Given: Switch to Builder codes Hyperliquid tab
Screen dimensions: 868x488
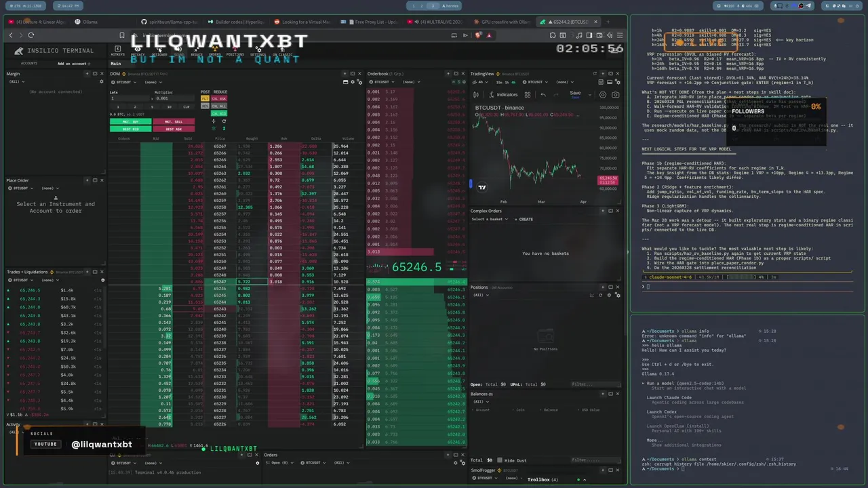Looking at the screenshot, I should pos(237,22).
